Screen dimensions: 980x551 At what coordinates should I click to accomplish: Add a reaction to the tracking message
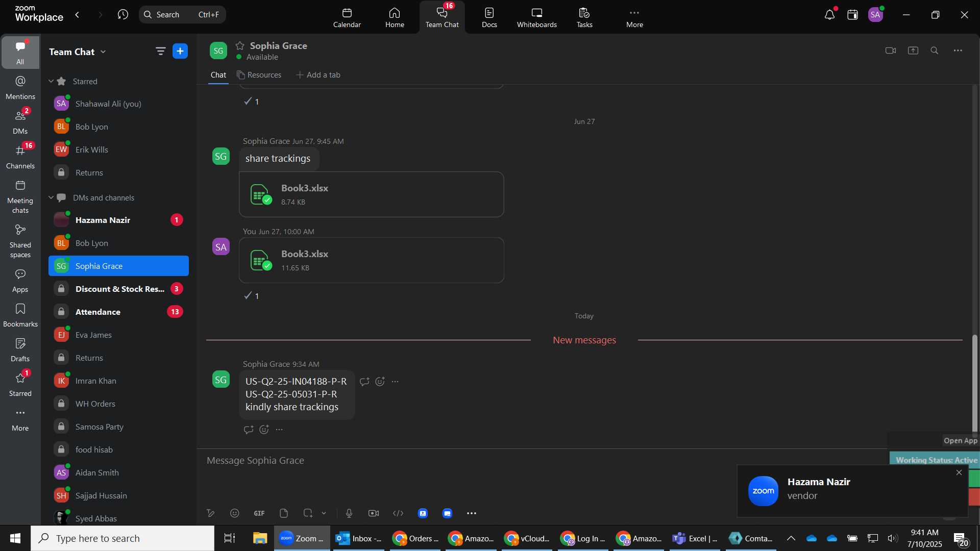click(380, 382)
